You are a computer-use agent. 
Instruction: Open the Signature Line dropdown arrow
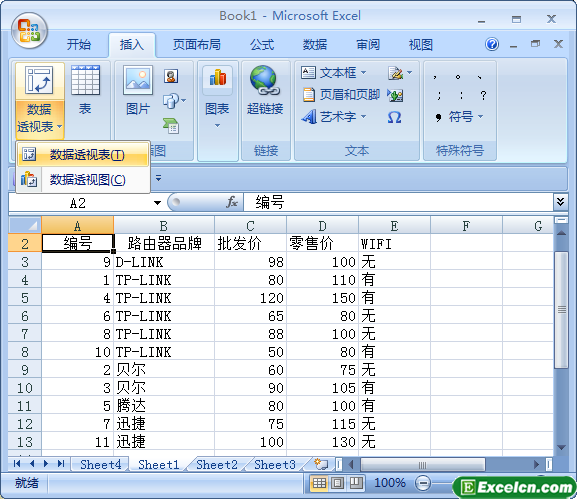[x=410, y=72]
